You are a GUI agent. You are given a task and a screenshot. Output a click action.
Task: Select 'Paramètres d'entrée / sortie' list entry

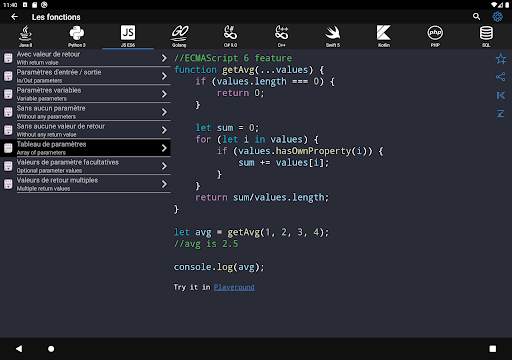tap(85, 76)
